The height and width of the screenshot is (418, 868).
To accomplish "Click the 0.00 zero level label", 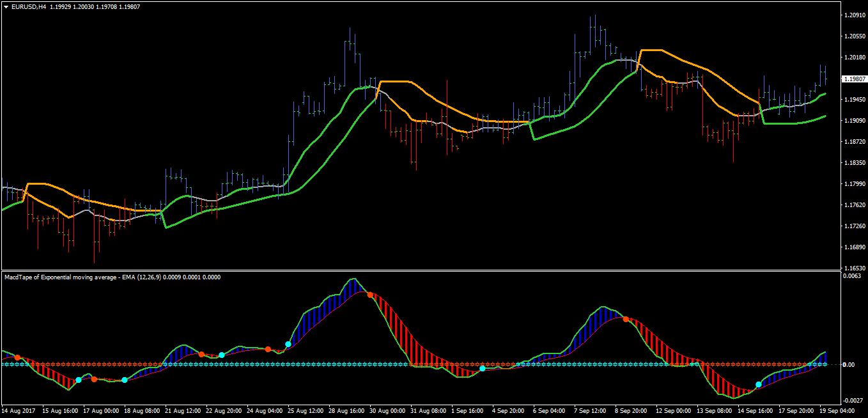I will click(x=849, y=364).
